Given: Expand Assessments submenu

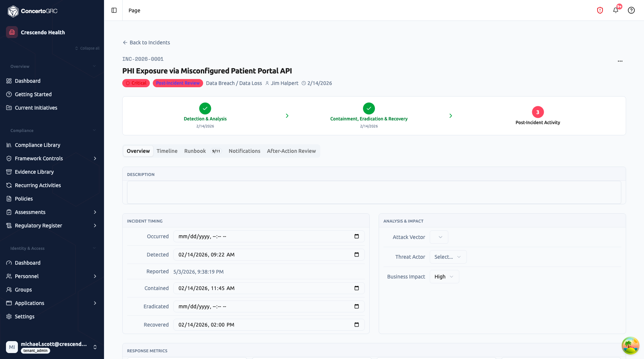Looking at the screenshot, I should tap(95, 212).
